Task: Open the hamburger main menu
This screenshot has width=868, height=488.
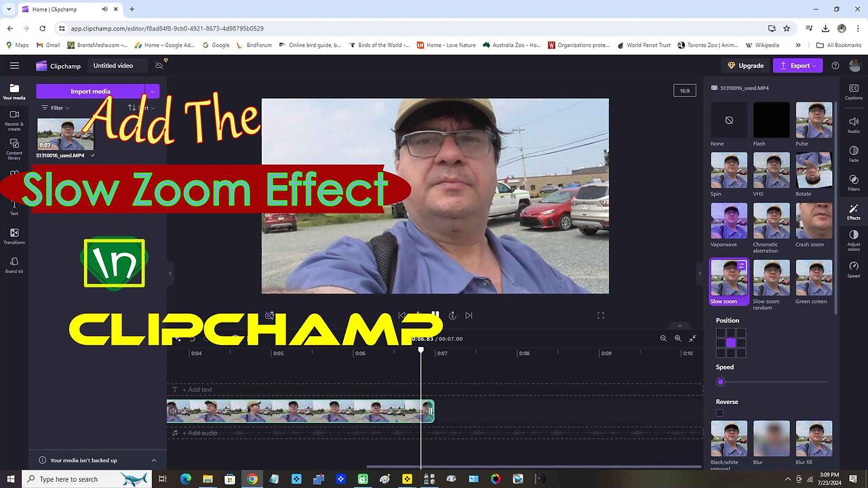Action: click(x=14, y=66)
